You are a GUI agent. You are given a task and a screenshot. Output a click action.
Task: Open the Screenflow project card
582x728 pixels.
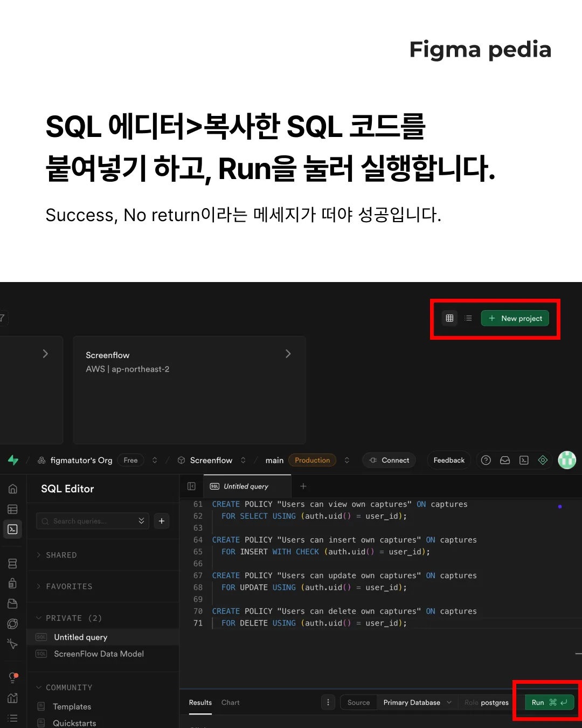coord(189,389)
